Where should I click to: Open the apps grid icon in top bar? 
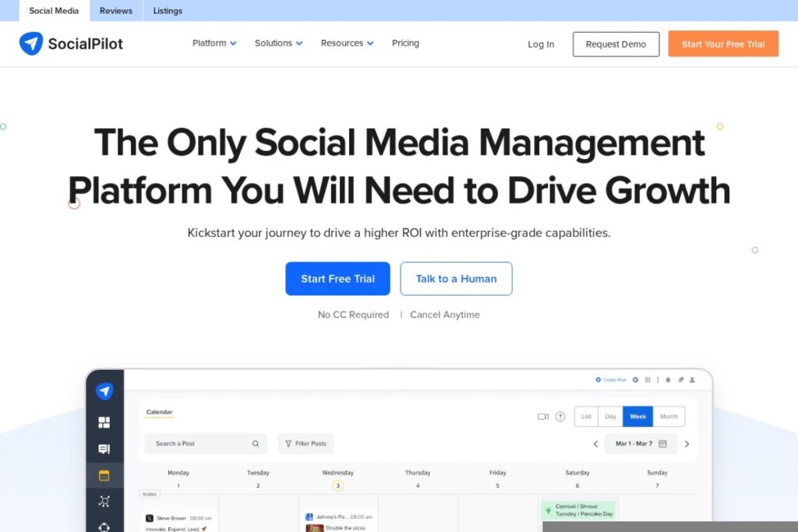coord(648,379)
